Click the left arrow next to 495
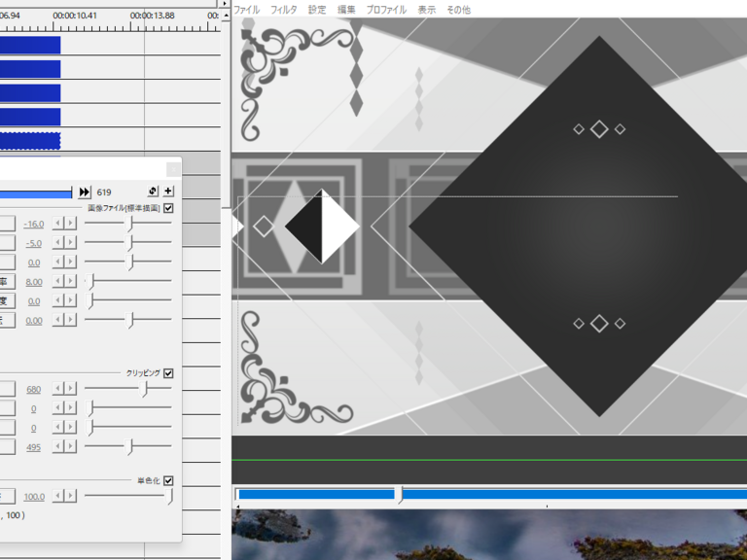Screen dimensions: 747x560 58,446
